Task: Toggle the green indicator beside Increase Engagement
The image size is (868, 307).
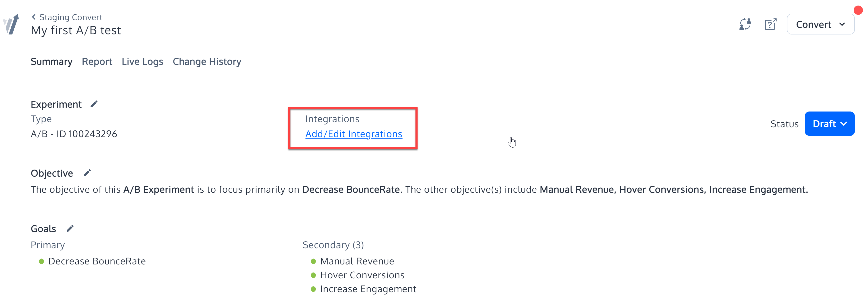Action: click(313, 289)
